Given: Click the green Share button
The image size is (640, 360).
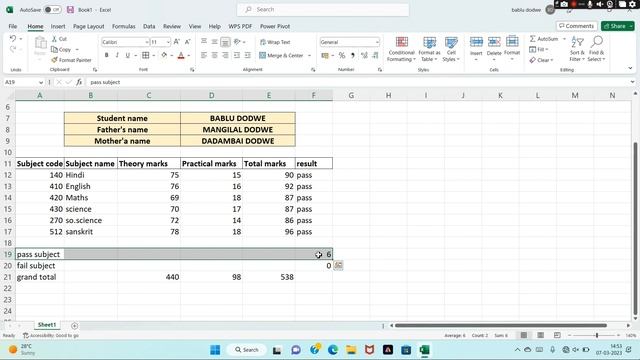Looking at the screenshot, I should [x=617, y=26].
